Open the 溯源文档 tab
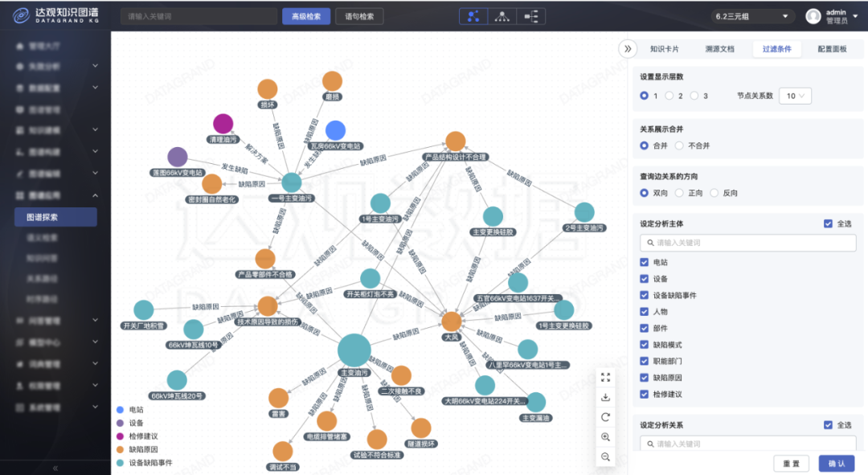 tap(719, 49)
